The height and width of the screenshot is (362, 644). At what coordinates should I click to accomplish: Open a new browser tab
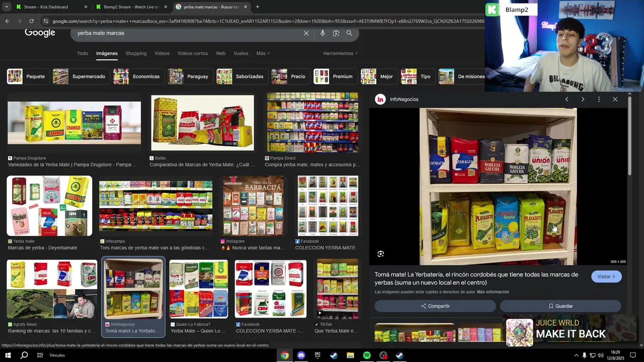tap(257, 7)
